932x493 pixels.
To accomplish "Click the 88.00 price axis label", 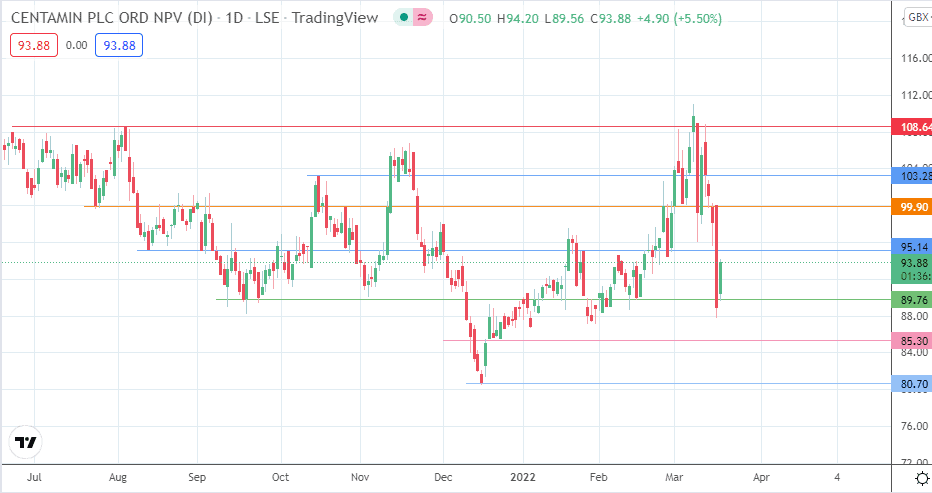I will (914, 316).
